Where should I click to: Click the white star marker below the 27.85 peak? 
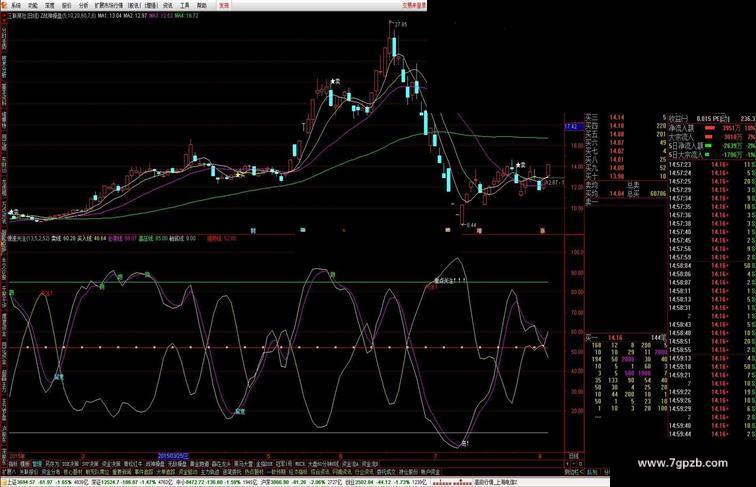click(x=332, y=81)
